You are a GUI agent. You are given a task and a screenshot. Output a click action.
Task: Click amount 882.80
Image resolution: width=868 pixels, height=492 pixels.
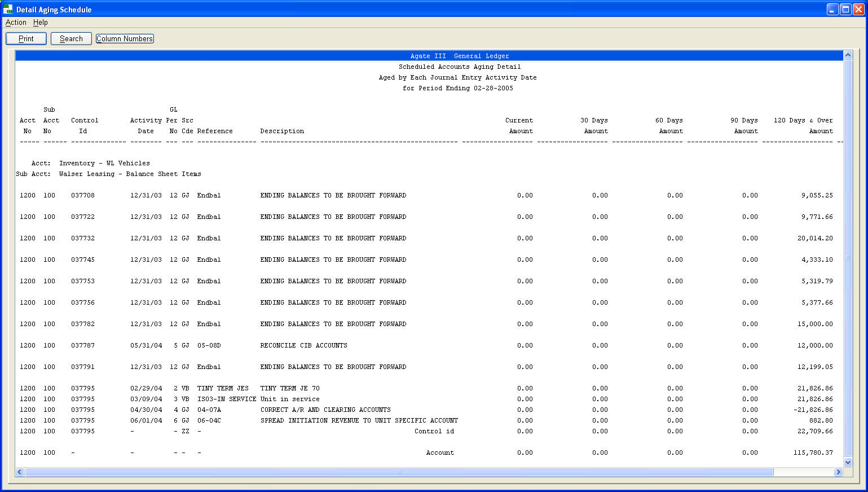(x=821, y=420)
